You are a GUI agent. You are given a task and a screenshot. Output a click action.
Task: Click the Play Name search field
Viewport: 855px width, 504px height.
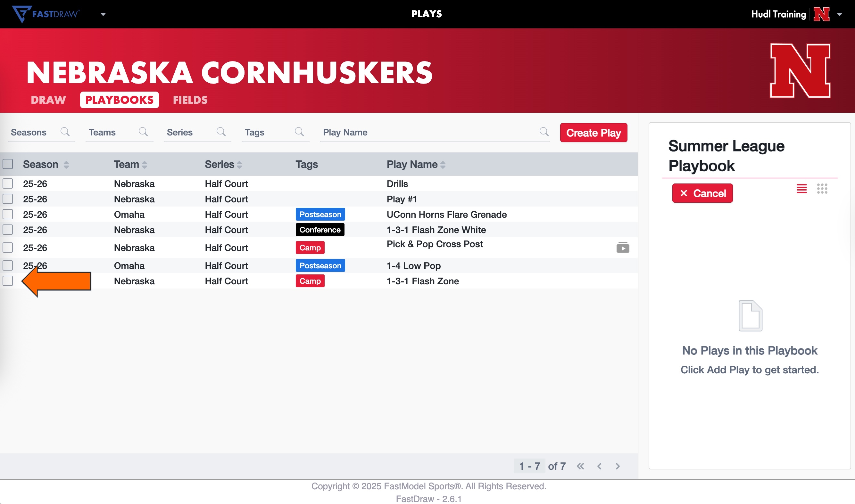[435, 133]
